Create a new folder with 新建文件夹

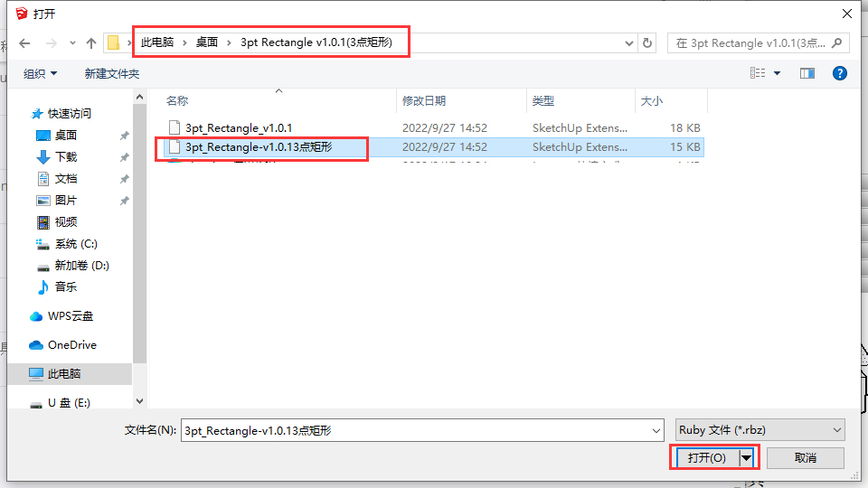pos(112,73)
